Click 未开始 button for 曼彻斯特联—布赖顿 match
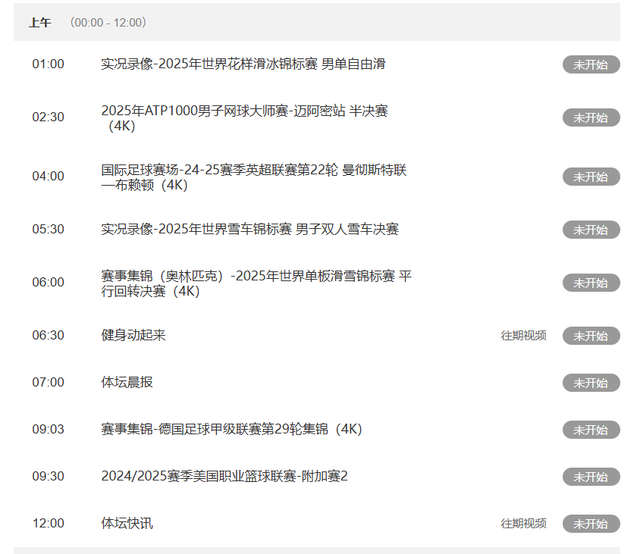 click(590, 177)
